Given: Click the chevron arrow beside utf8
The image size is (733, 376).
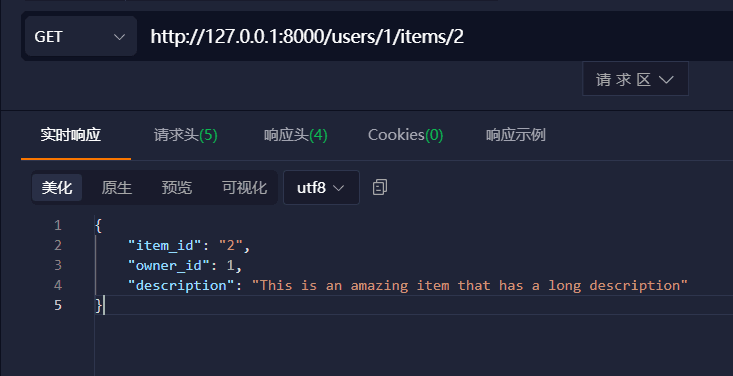Looking at the screenshot, I should 338,188.
